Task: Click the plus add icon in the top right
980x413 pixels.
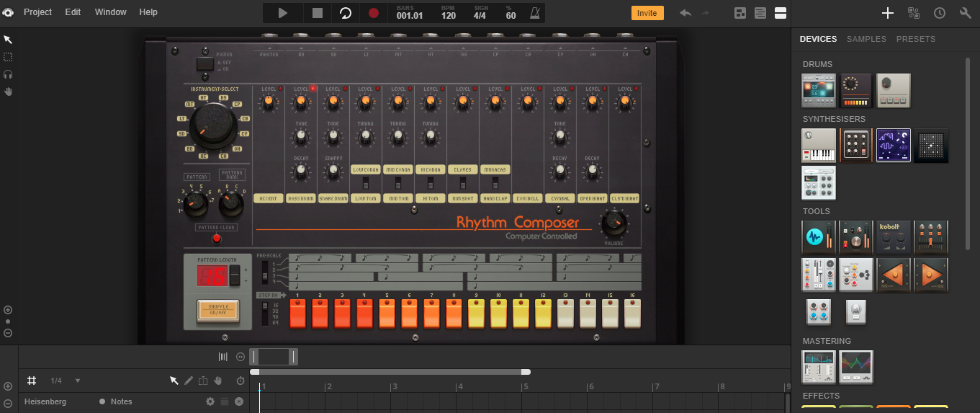Action: point(888,13)
